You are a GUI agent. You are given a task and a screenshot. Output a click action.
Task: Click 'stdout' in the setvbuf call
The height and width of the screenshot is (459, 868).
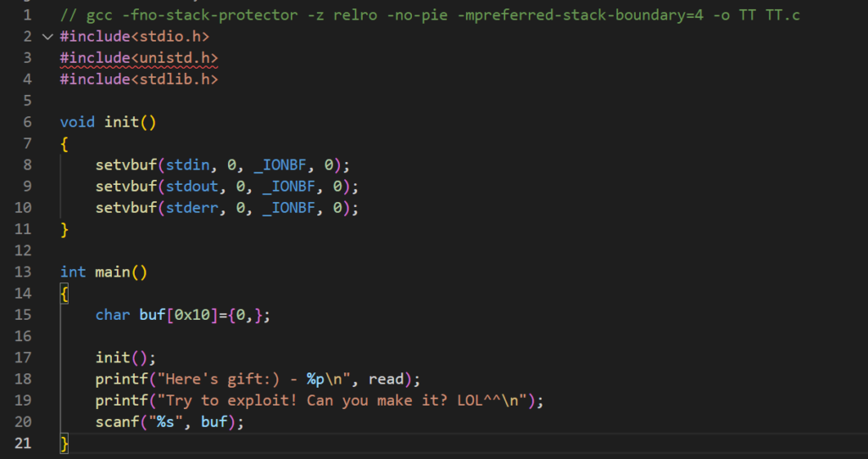[x=192, y=187]
